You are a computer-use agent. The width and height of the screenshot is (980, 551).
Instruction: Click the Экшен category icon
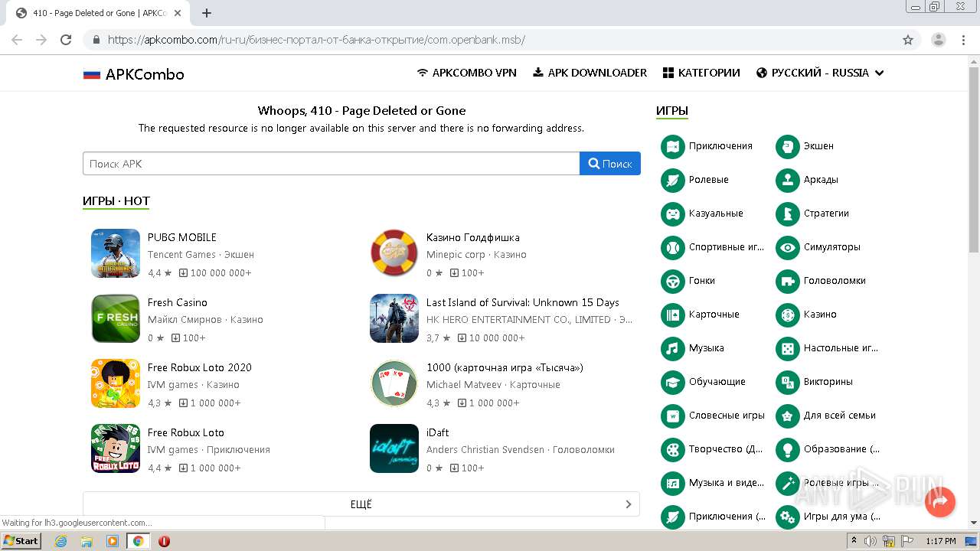tap(788, 146)
